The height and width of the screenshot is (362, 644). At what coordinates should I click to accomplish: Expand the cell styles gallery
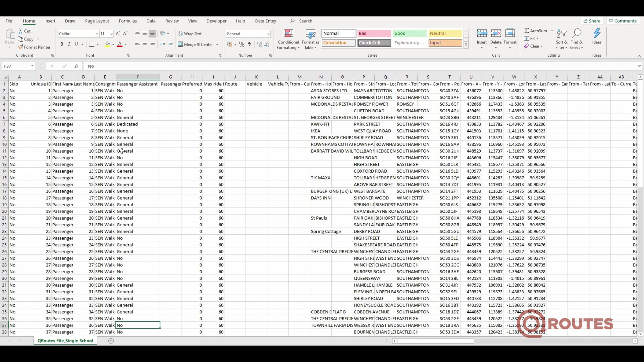(466, 45)
